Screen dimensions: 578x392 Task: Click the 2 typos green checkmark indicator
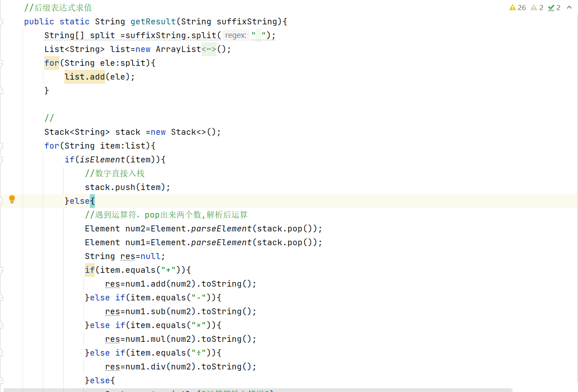tap(554, 7)
